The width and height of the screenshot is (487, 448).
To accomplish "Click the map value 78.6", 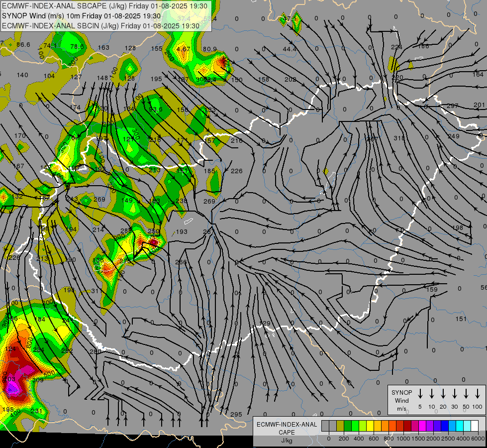I will (x=77, y=47).
